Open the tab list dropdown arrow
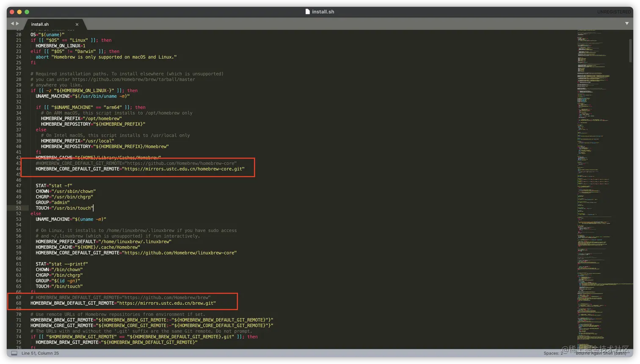The width and height of the screenshot is (640, 364). tap(627, 24)
